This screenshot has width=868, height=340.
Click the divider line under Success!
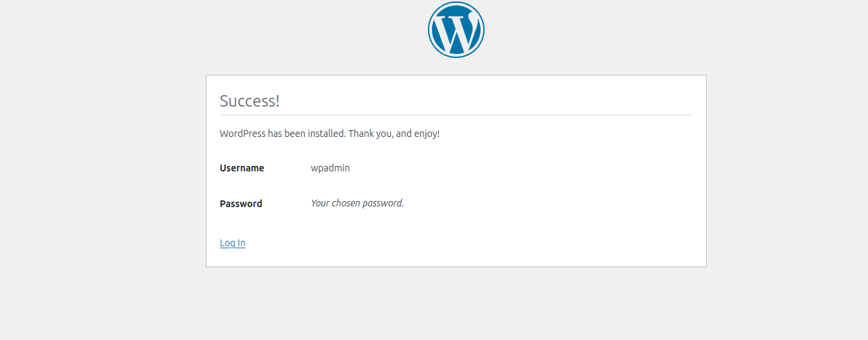[456, 115]
